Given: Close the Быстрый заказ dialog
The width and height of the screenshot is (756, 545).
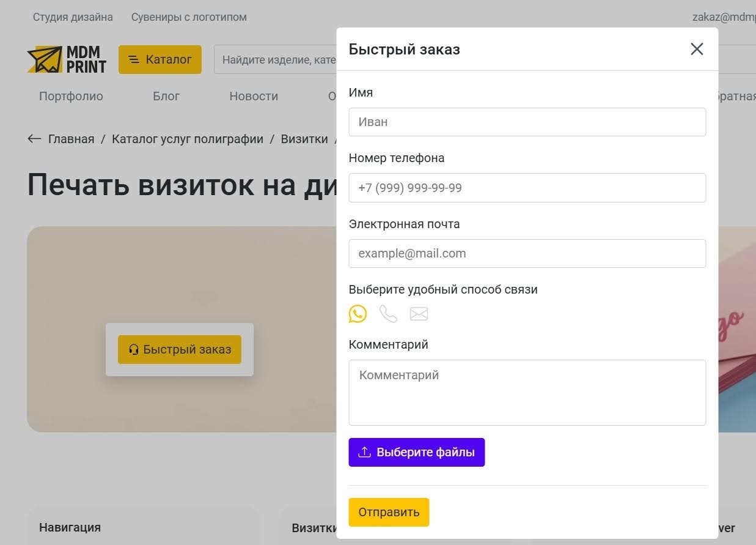Looking at the screenshot, I should (x=697, y=49).
